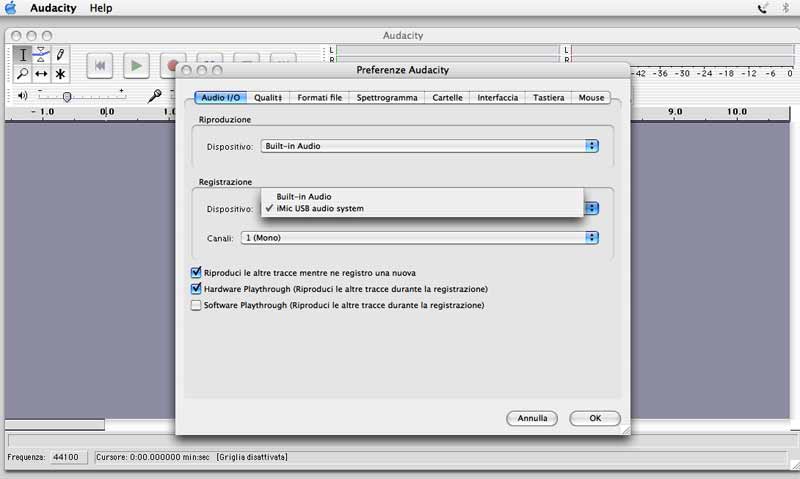Screen dimensions: 800x479
Task: Click the recording level meter
Action: click(x=682, y=55)
